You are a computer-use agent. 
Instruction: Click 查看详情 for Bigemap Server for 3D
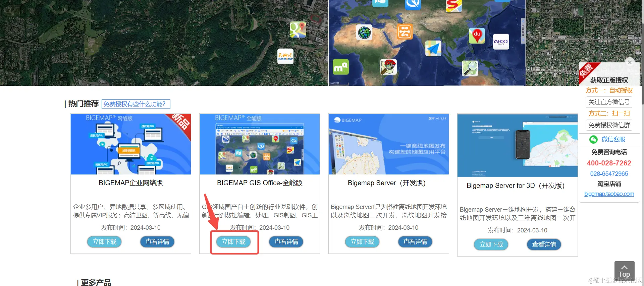544,244
